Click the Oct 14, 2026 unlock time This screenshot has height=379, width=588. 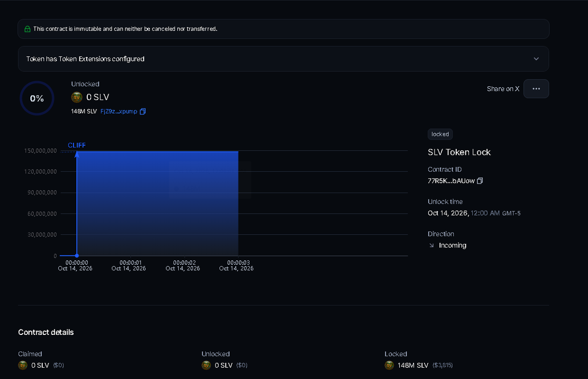click(x=474, y=213)
